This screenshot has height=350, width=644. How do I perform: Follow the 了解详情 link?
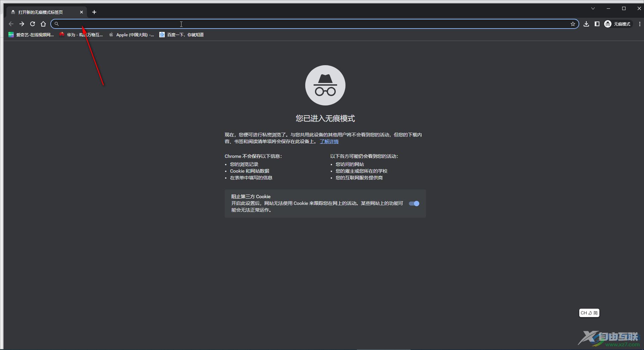pyautogui.click(x=329, y=141)
